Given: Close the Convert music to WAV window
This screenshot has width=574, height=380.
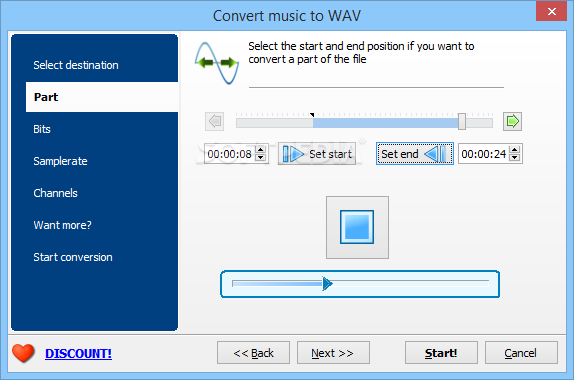Looking at the screenshot, I should pyautogui.click(x=551, y=11).
